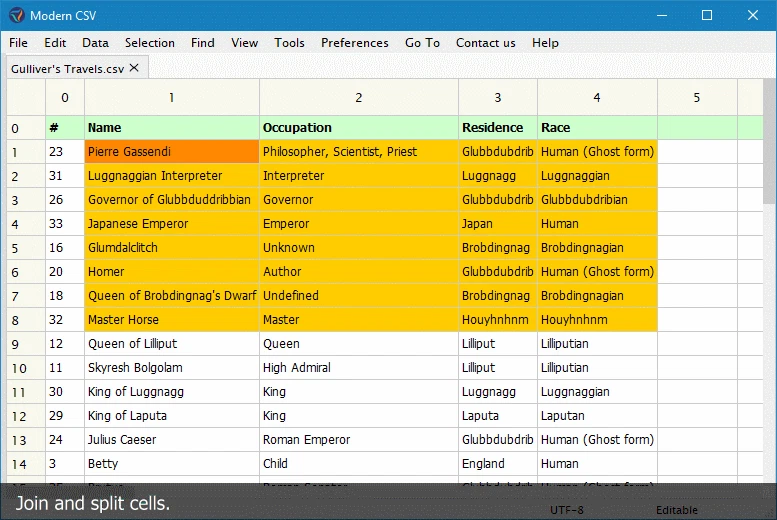Image resolution: width=777 pixels, height=520 pixels.
Task: Select the 'Betty' cell
Action: point(172,464)
